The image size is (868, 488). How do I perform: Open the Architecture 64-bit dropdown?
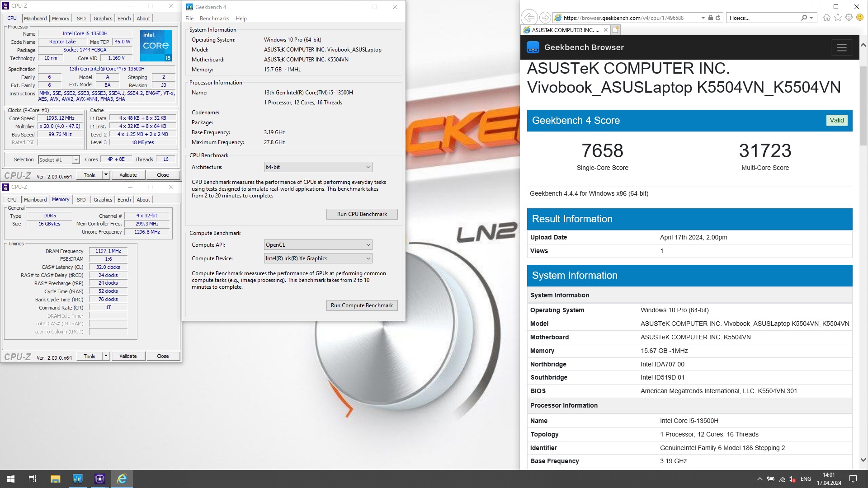[318, 167]
